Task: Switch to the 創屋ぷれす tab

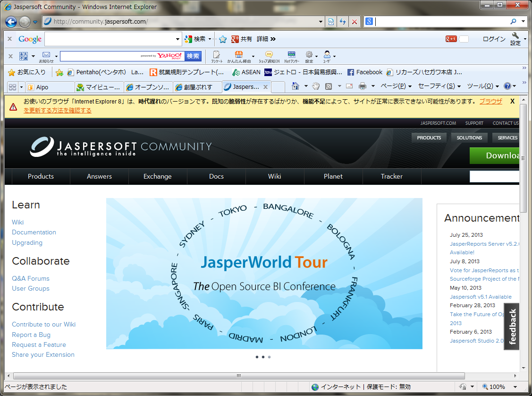Action: tap(197, 87)
